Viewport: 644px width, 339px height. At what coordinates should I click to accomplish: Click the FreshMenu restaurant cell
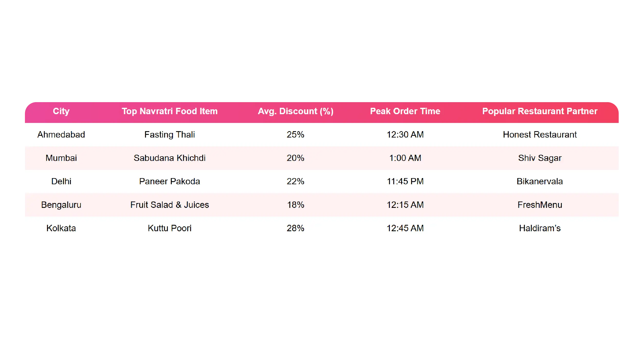[540, 205]
